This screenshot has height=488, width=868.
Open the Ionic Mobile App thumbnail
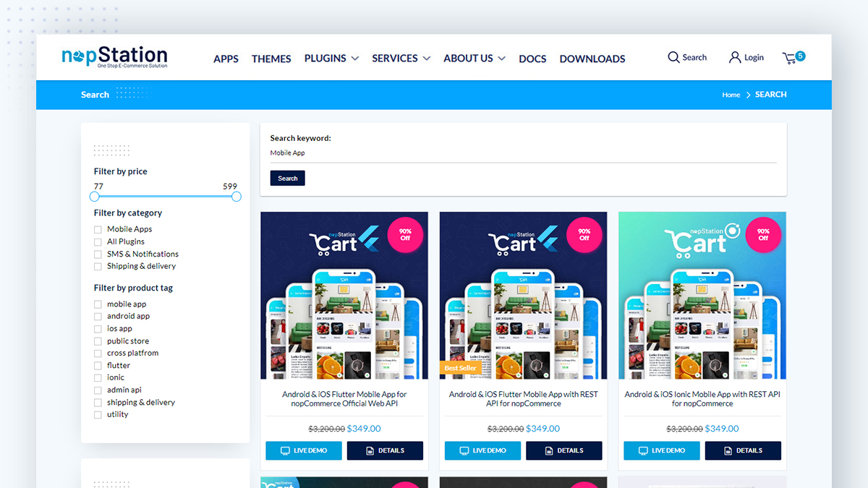[702, 296]
